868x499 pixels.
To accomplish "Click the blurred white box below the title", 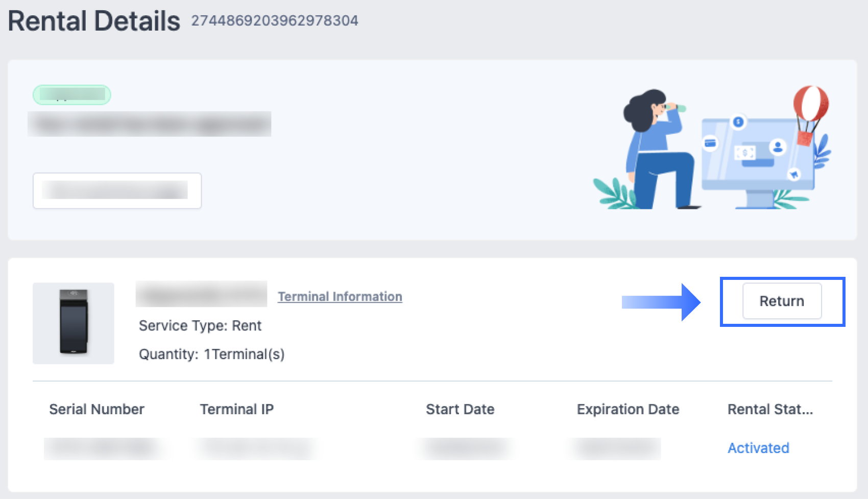I will (x=117, y=191).
